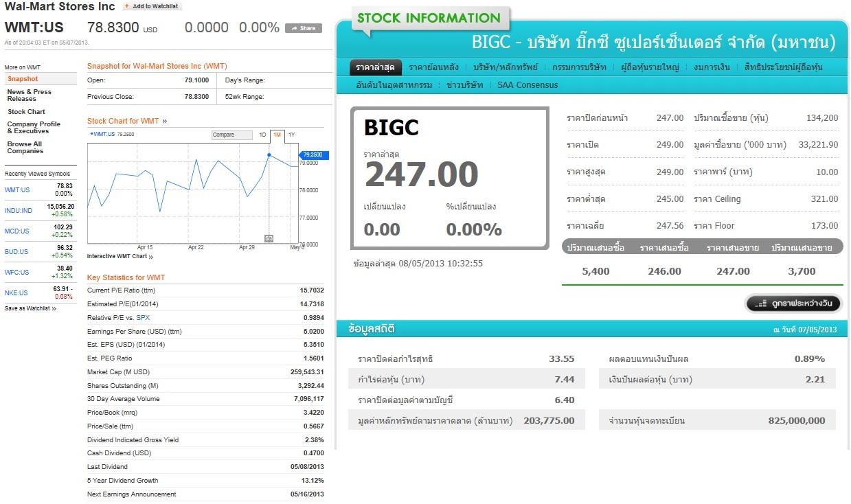Click the market cap value 203,775.00
The image size is (851, 504).
pyautogui.click(x=549, y=421)
